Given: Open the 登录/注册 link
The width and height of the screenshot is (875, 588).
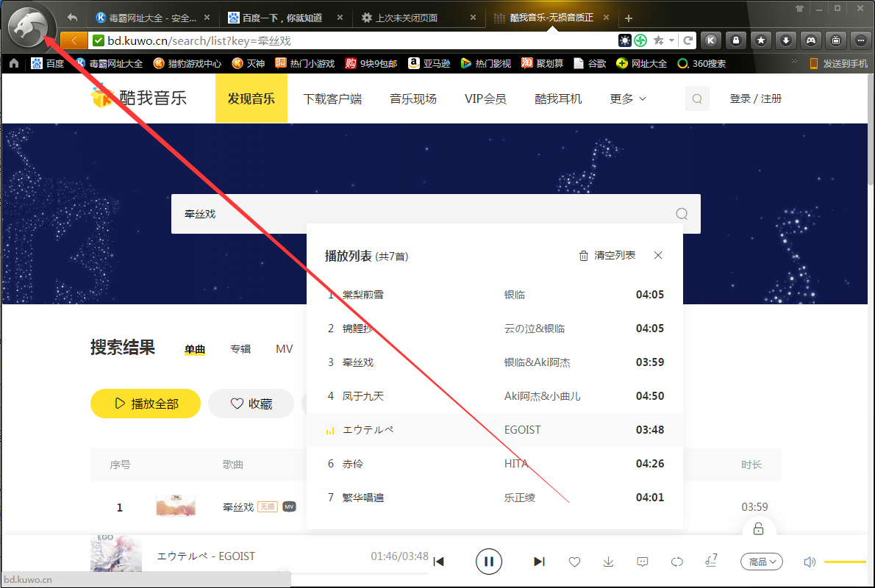Looking at the screenshot, I should [755, 98].
